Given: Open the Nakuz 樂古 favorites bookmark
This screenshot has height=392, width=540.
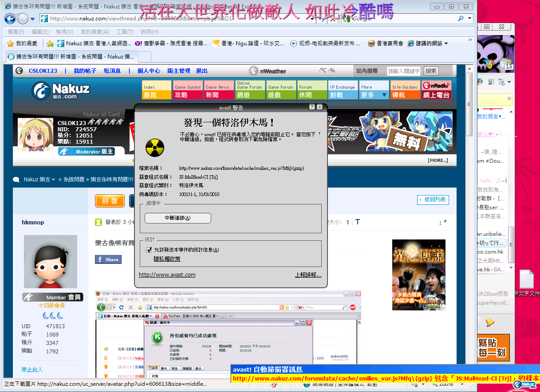Looking at the screenshot, I should click(x=94, y=43).
